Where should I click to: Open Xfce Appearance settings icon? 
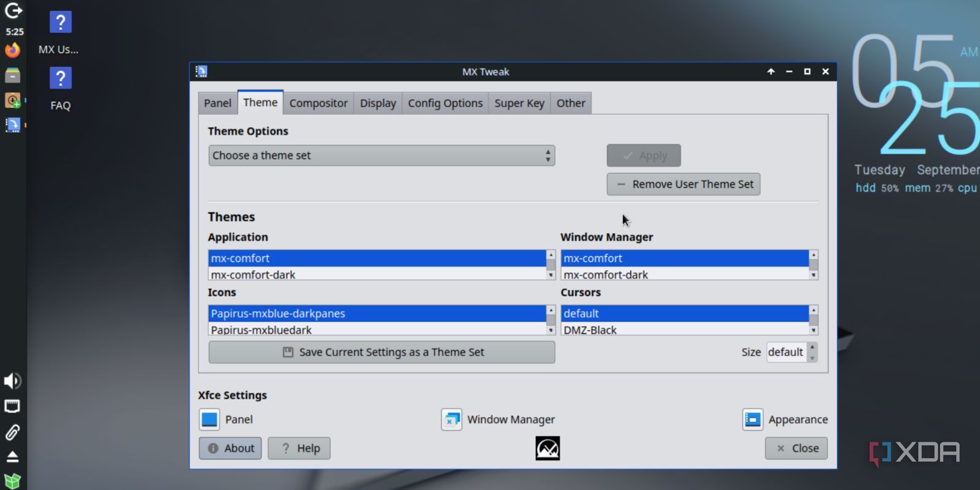tap(753, 420)
